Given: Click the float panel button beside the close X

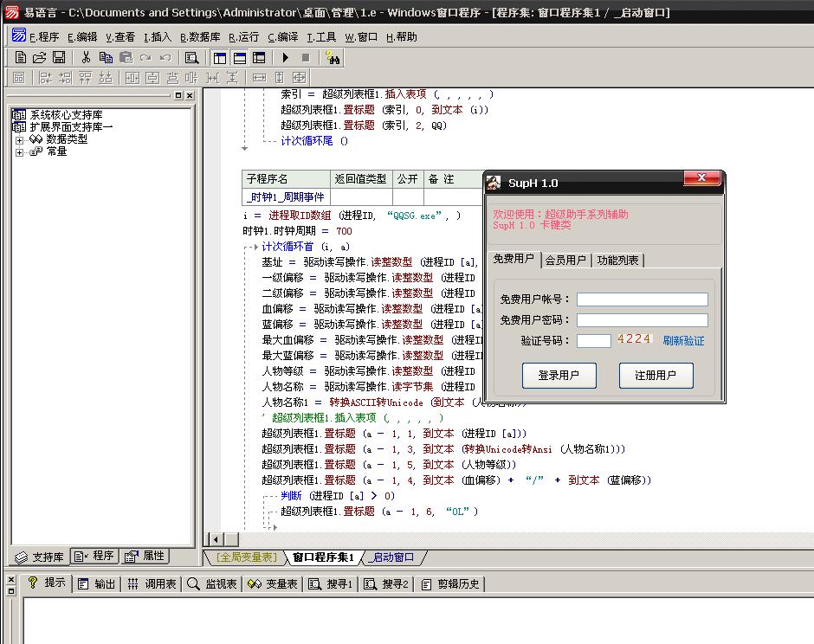Looking at the screenshot, I should (178, 95).
